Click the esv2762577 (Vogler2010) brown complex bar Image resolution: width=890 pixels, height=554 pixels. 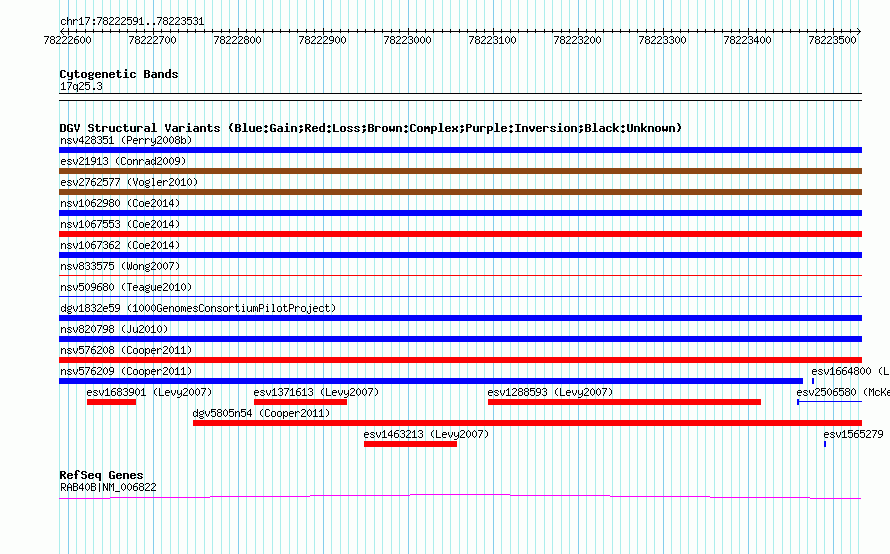[x=460, y=192]
